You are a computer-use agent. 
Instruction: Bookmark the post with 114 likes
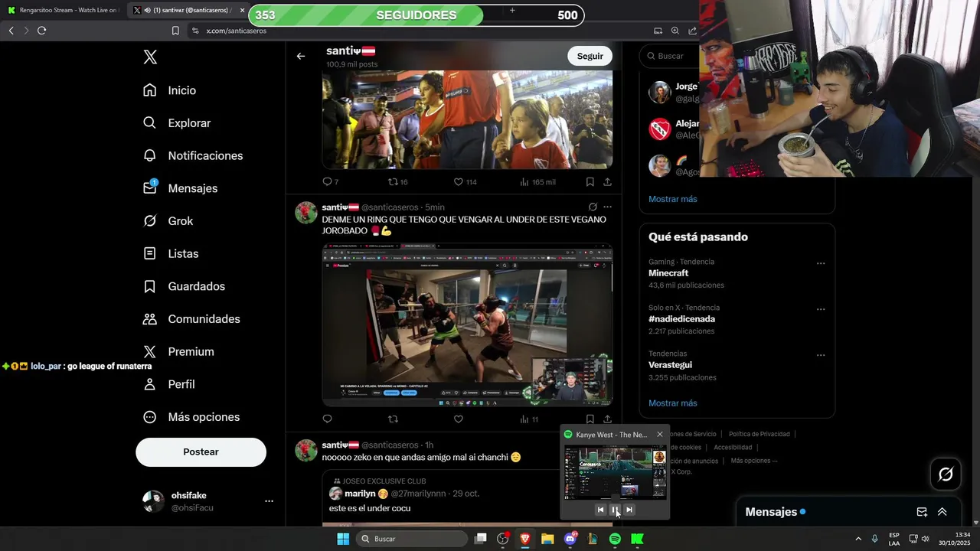[590, 182]
